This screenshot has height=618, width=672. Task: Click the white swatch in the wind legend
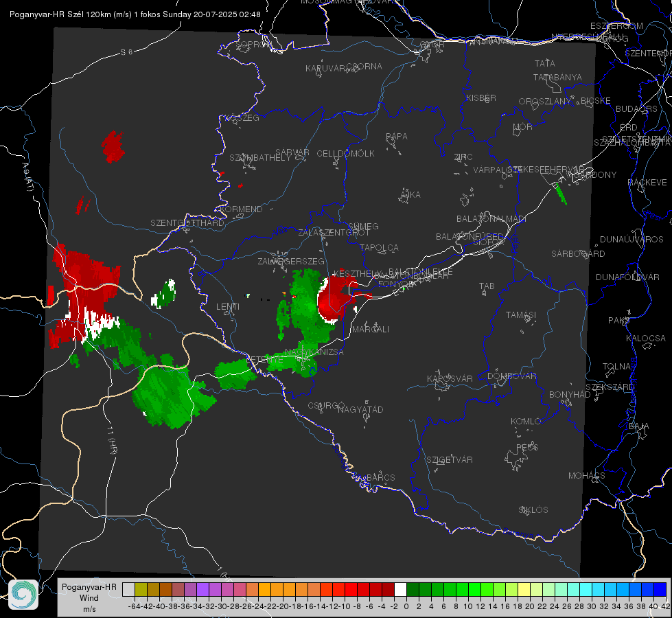400,589
